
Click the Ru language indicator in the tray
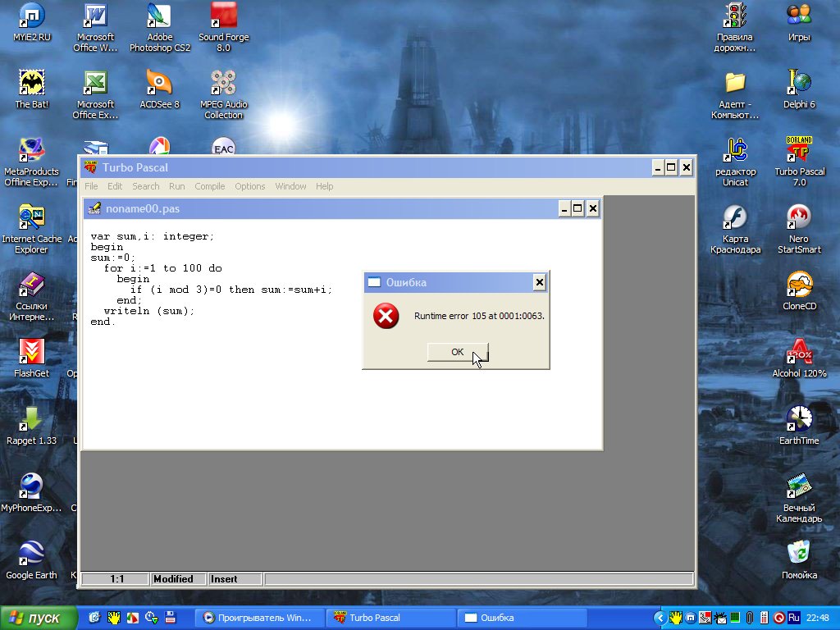793,618
